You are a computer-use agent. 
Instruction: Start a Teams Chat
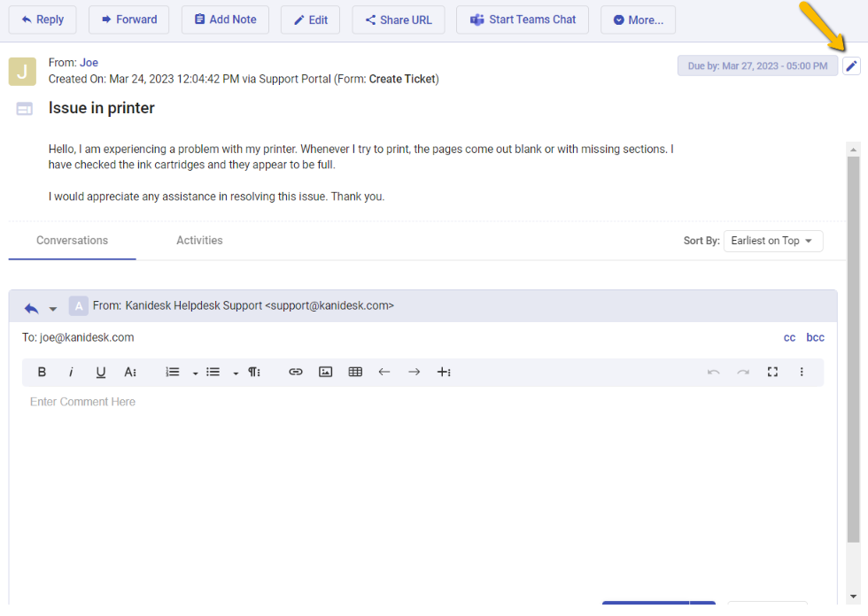click(x=522, y=19)
